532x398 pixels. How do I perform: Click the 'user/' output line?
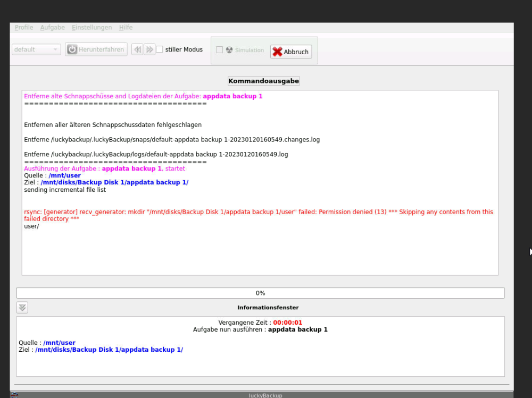(x=31, y=226)
